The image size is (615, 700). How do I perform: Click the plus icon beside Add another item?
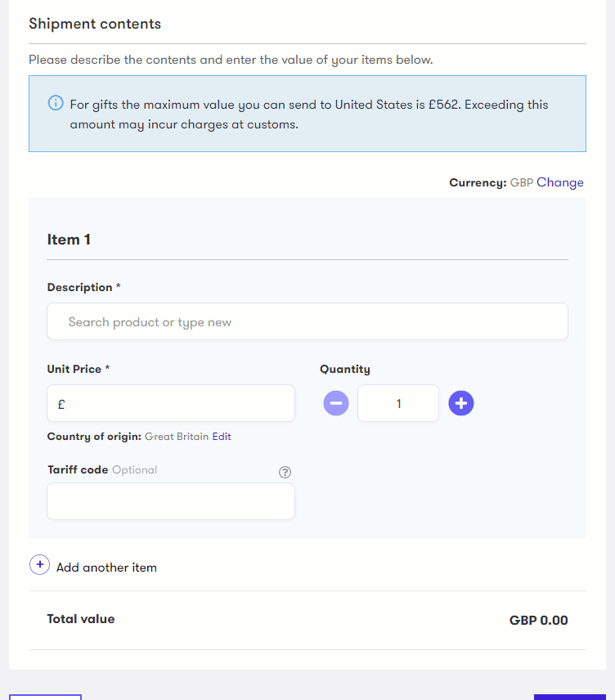(x=40, y=565)
